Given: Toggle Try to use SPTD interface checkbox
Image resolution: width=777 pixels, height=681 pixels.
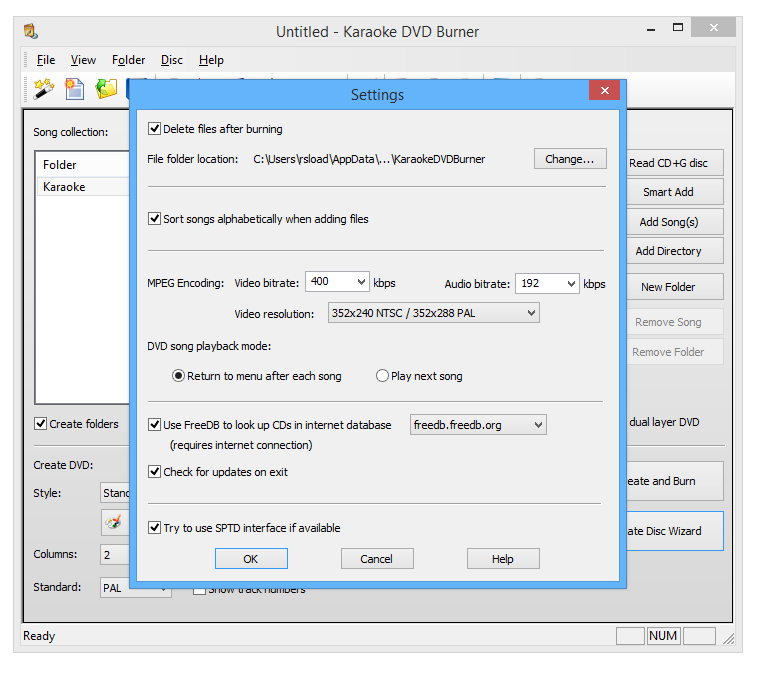Looking at the screenshot, I should click(x=155, y=527).
